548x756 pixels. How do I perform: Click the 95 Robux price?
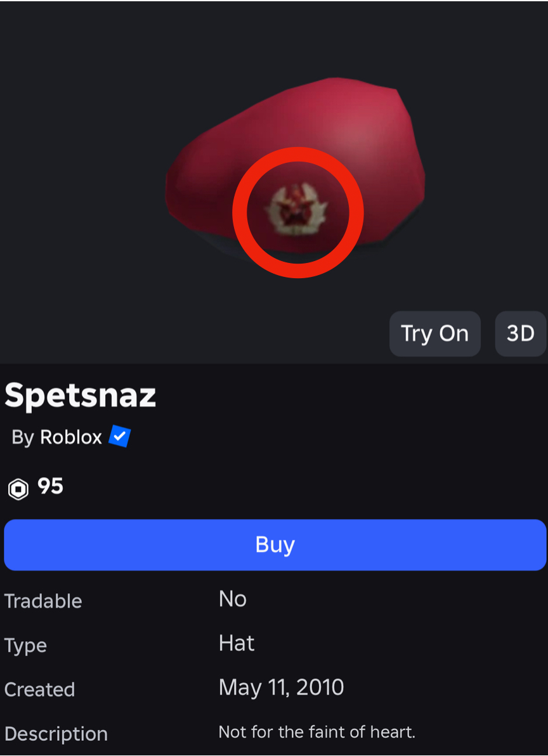click(x=50, y=487)
